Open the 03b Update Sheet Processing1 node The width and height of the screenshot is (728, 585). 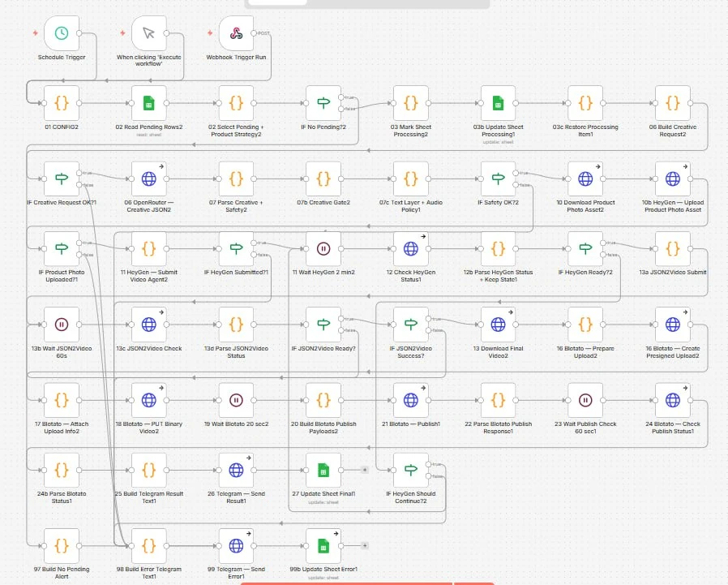pyautogui.click(x=498, y=103)
